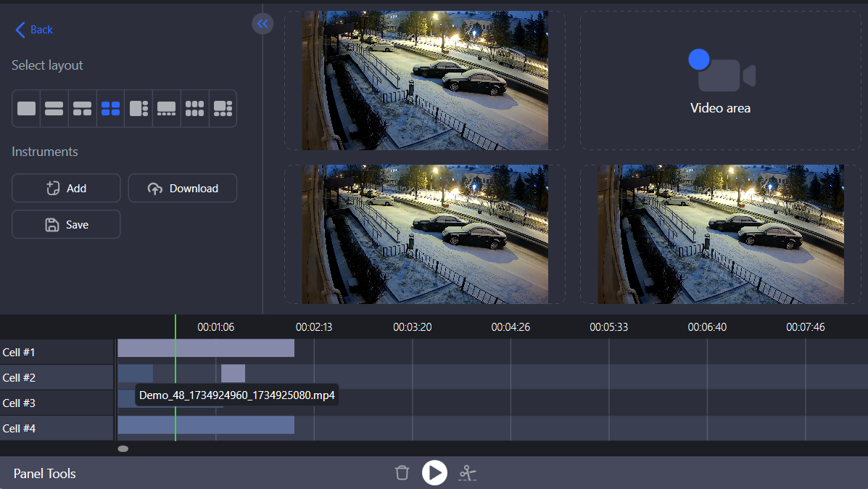Click the Add instrument button
Image resolution: width=868 pixels, height=489 pixels.
[66, 188]
